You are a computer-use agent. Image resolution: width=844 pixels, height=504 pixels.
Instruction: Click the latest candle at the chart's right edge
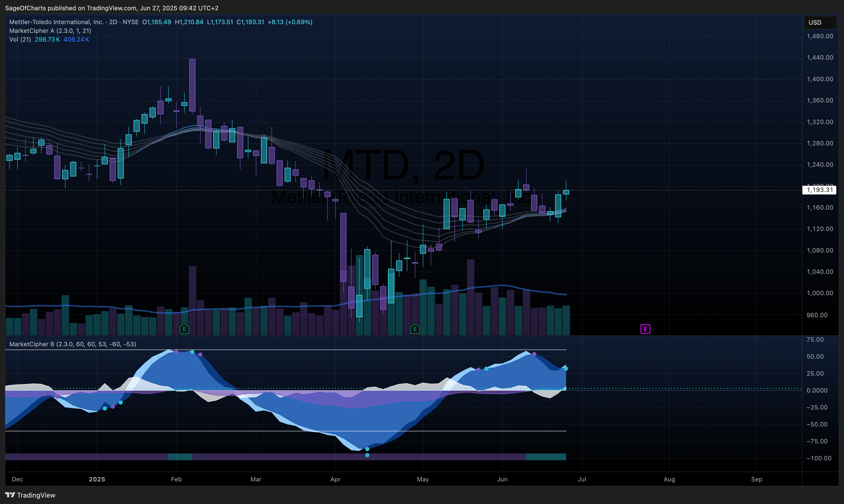566,192
